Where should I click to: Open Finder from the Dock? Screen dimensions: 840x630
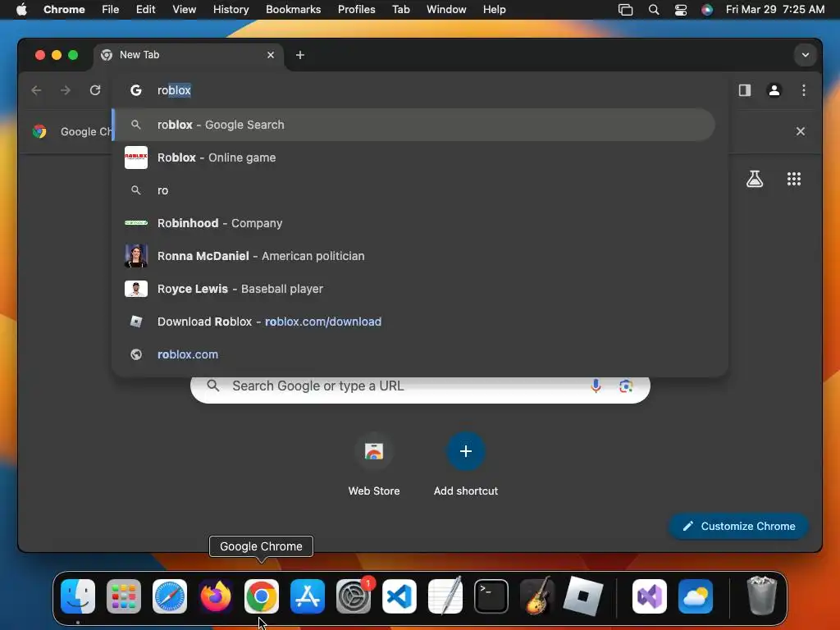(78, 596)
